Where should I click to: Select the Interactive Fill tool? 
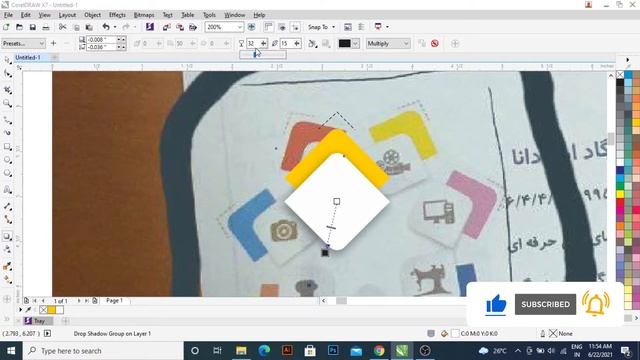(x=7, y=280)
